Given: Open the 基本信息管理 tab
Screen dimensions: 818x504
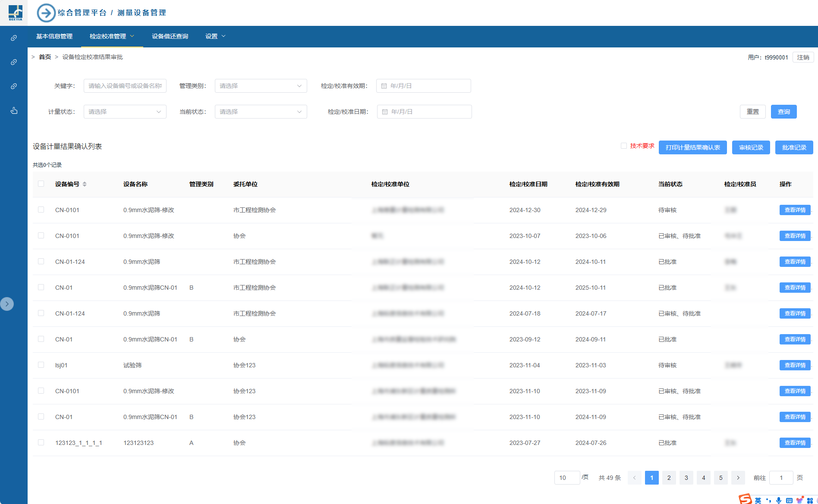Looking at the screenshot, I should [x=54, y=36].
